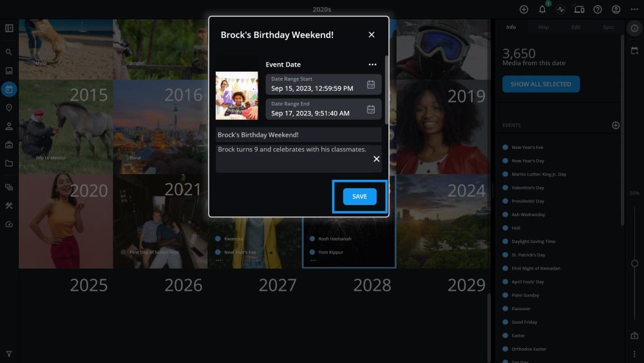Open the Date Range Start calendar picker
This screenshot has height=363, width=644.
(371, 84)
